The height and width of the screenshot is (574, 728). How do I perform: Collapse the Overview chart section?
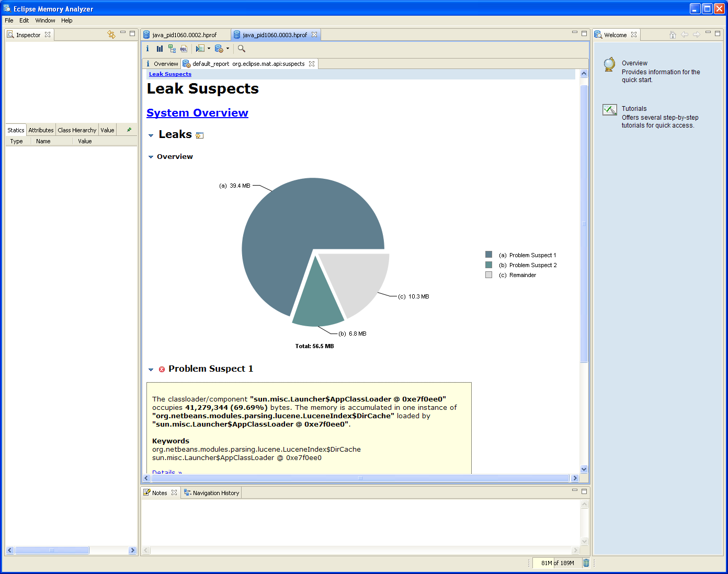tap(151, 157)
